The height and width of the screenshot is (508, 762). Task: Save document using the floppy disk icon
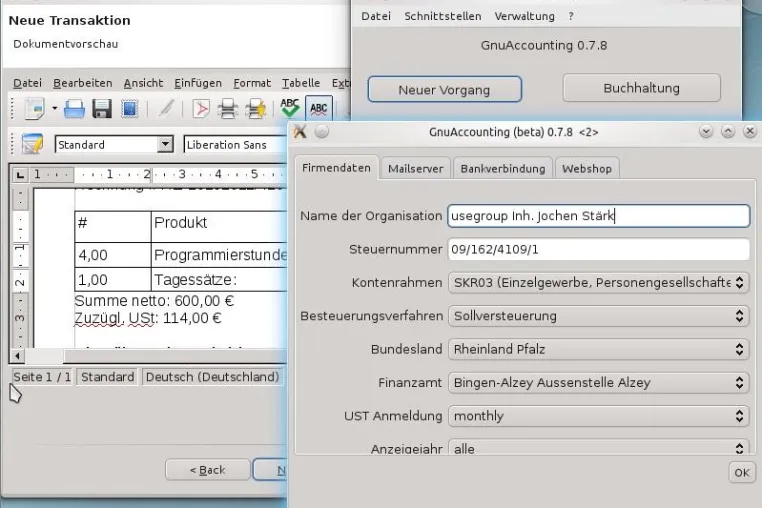102,109
